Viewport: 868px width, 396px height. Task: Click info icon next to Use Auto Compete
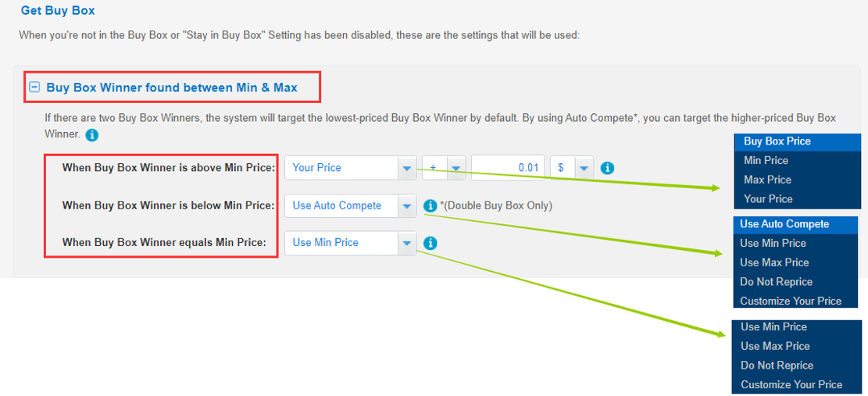coord(430,205)
